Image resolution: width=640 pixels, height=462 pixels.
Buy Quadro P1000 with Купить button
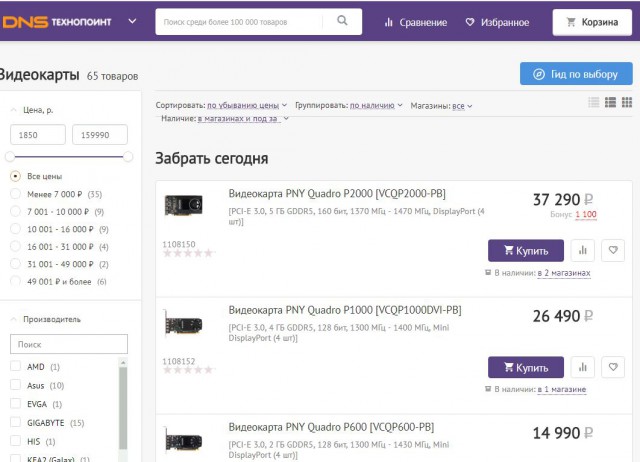526,367
